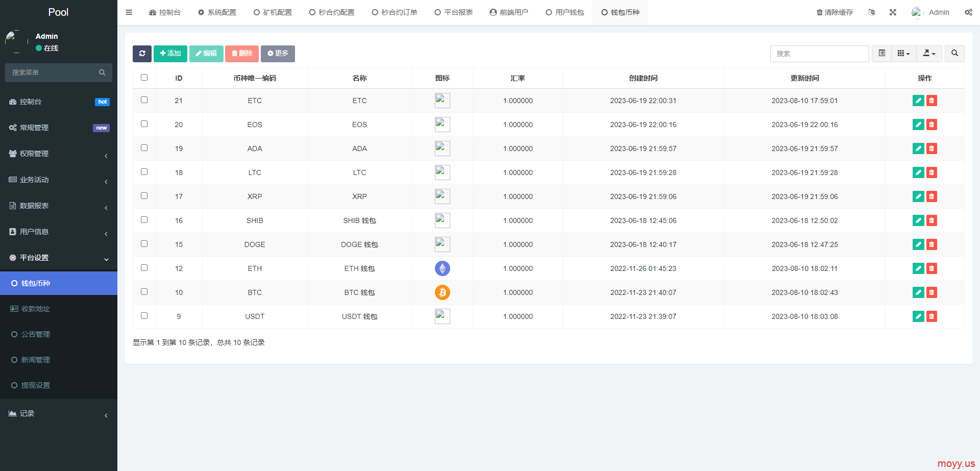Switch to the 用户钱包 top tab
The width and height of the screenshot is (980, 471).
click(x=565, y=12)
